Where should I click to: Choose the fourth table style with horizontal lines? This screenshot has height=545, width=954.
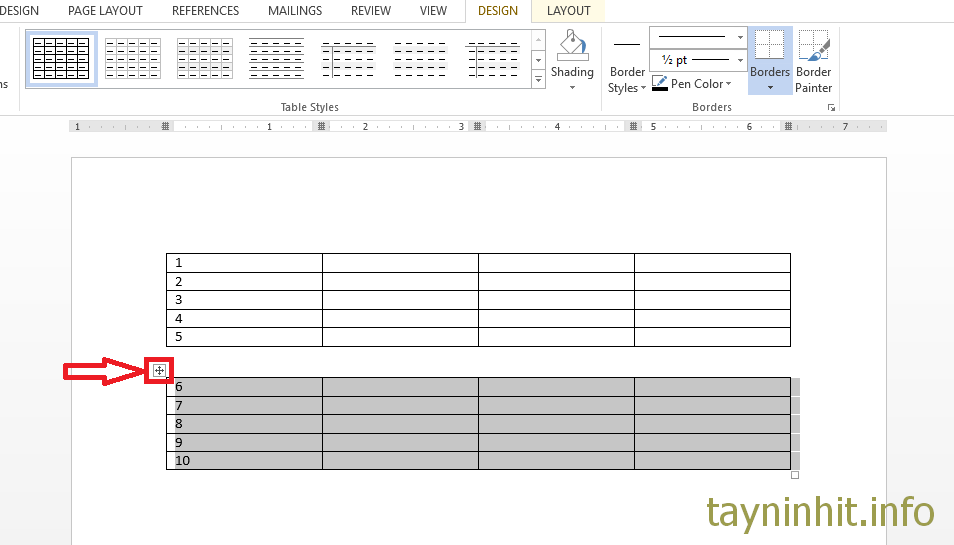pos(276,58)
